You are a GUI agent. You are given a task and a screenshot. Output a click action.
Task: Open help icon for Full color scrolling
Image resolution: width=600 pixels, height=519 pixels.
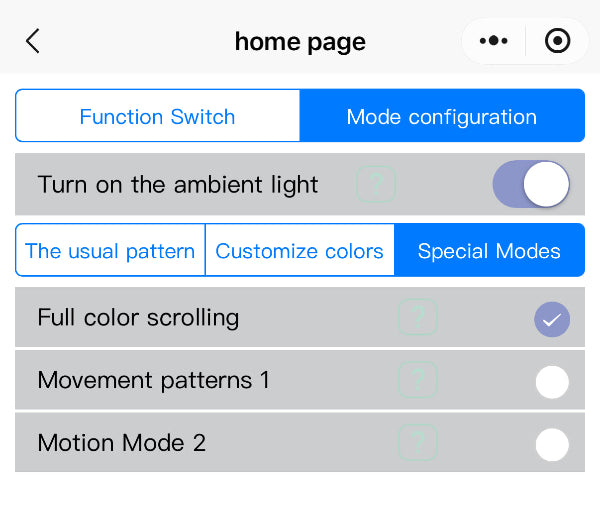[418, 318]
